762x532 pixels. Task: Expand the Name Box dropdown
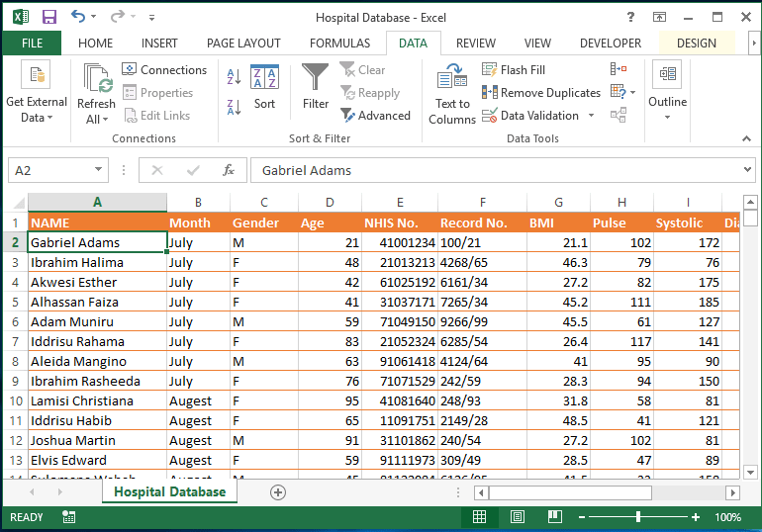pos(98,170)
